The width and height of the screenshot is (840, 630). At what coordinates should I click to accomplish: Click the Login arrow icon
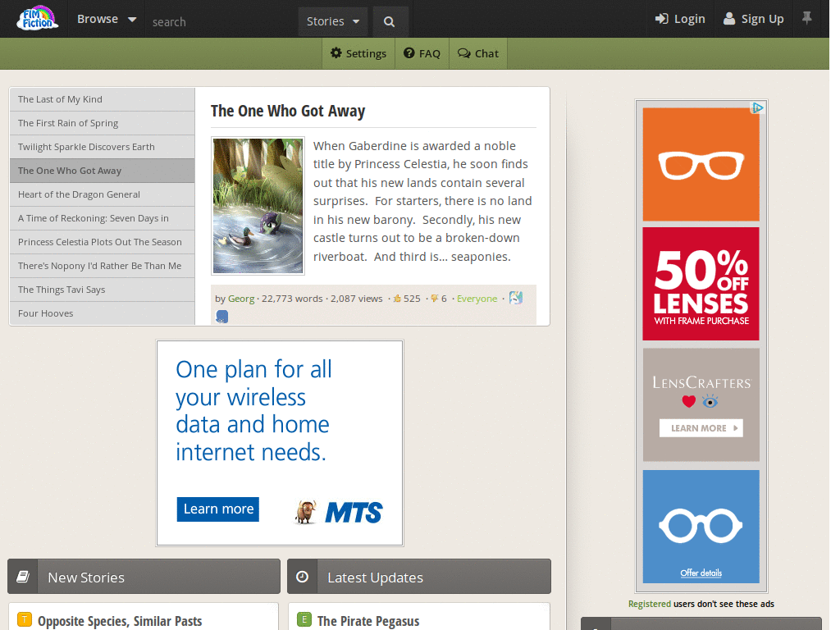[x=662, y=19]
